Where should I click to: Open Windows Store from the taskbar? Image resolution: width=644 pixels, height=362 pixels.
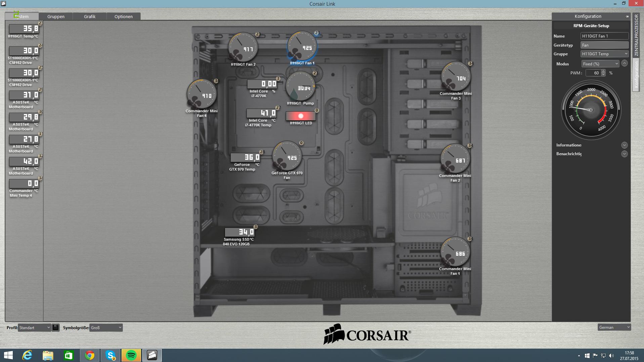coord(69,355)
